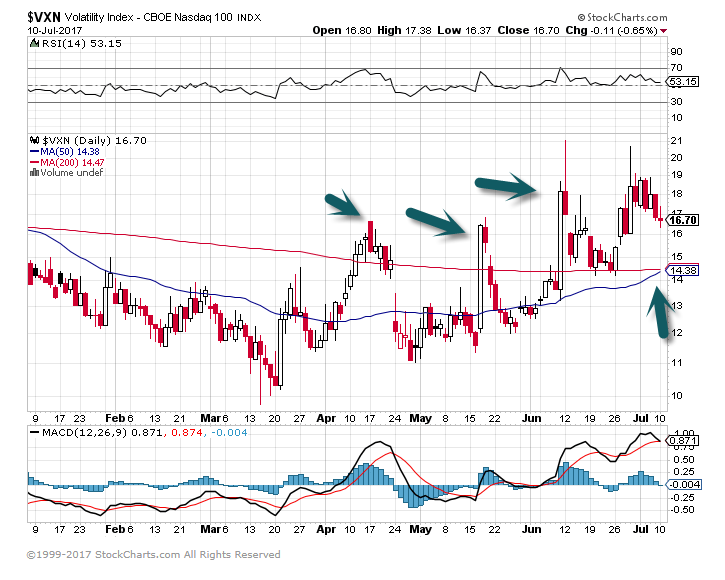Image resolution: width=725 pixels, height=580 pixels.
Task: Click the 19 label on price axis
Action: point(676,175)
